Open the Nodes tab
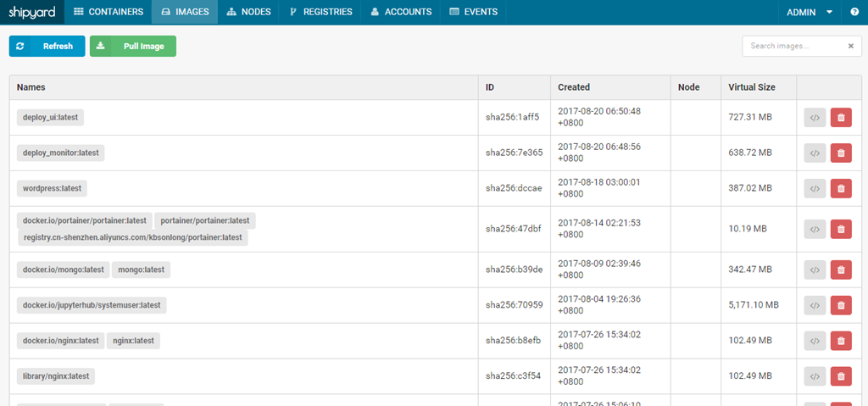The image size is (868, 406). [x=248, y=12]
